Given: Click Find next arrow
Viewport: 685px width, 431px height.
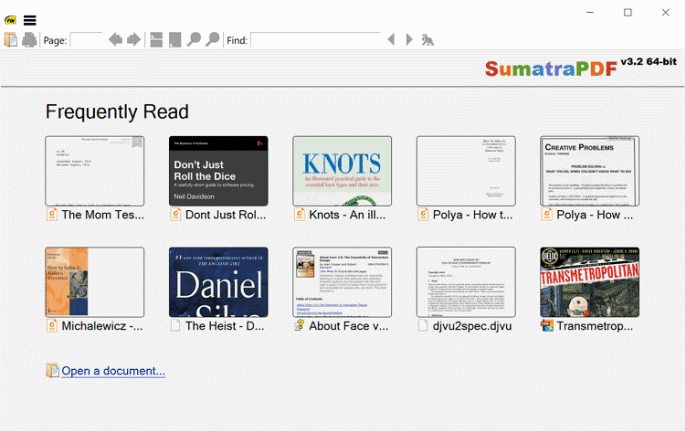Looking at the screenshot, I should coord(409,40).
